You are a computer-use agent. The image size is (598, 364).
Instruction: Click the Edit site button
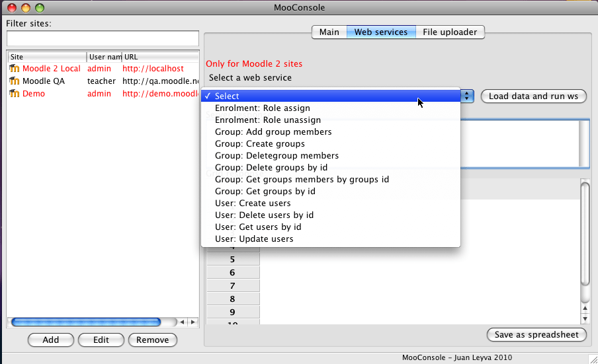pos(101,340)
